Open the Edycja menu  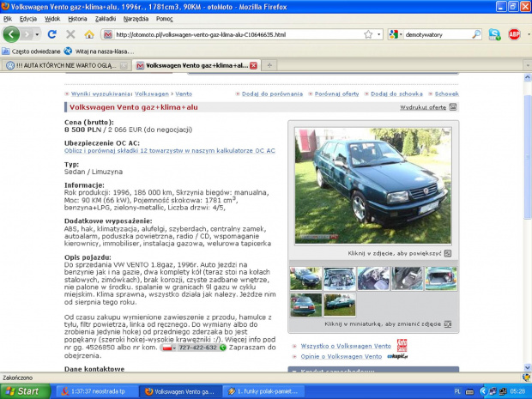tap(28, 19)
